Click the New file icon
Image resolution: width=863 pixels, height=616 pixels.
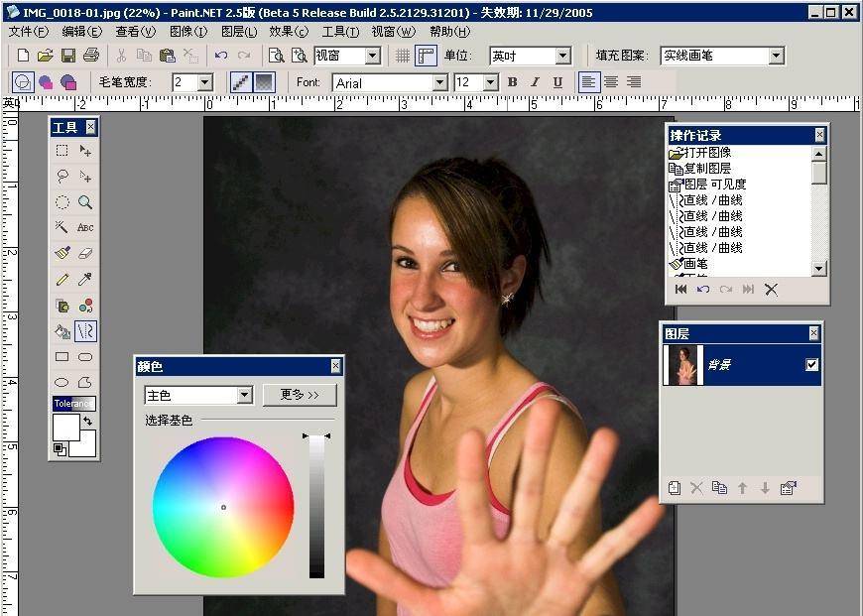coord(23,56)
